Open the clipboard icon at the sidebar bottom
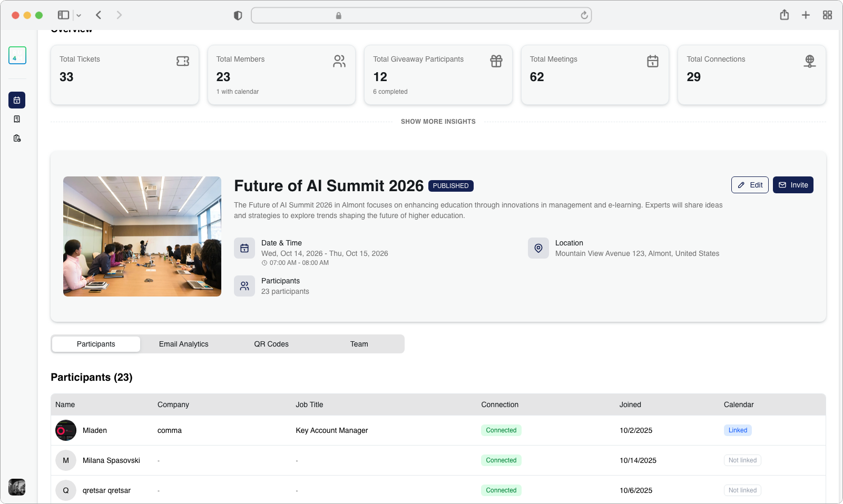 coord(17,138)
